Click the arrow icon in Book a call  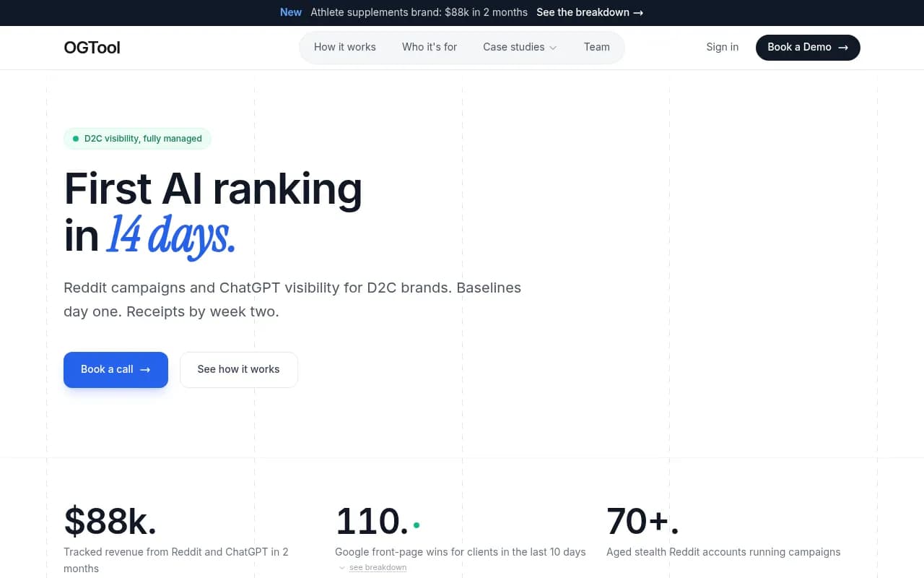coord(145,370)
